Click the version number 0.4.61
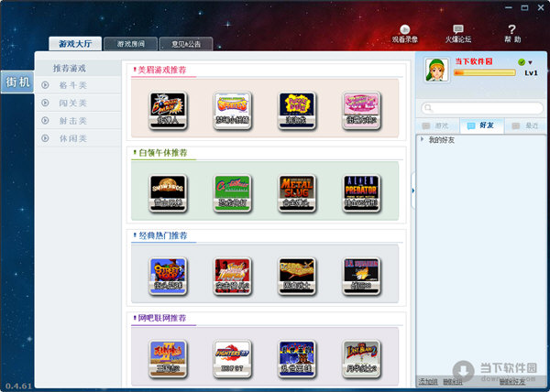Viewport: 550px width, 392px height. [18, 386]
